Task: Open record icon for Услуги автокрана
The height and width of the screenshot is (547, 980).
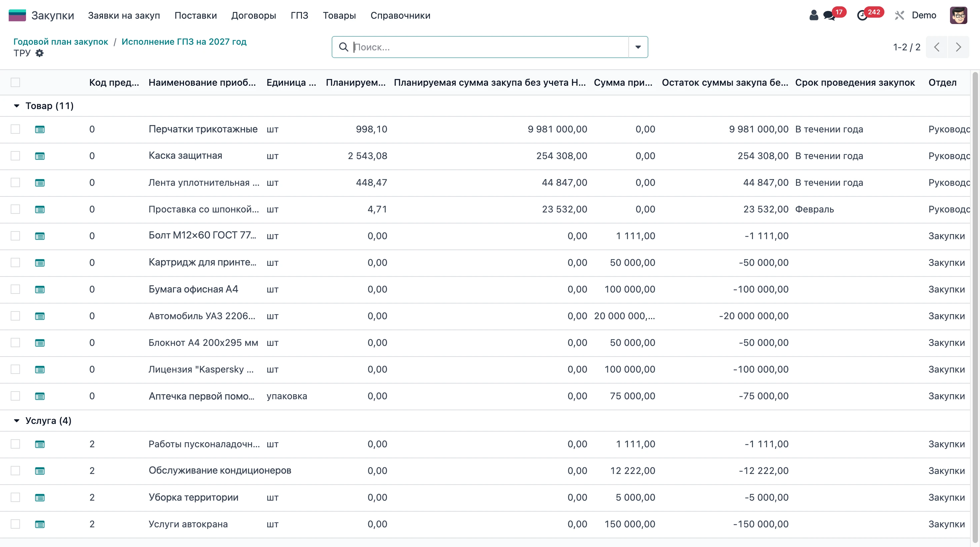Action: (x=40, y=524)
